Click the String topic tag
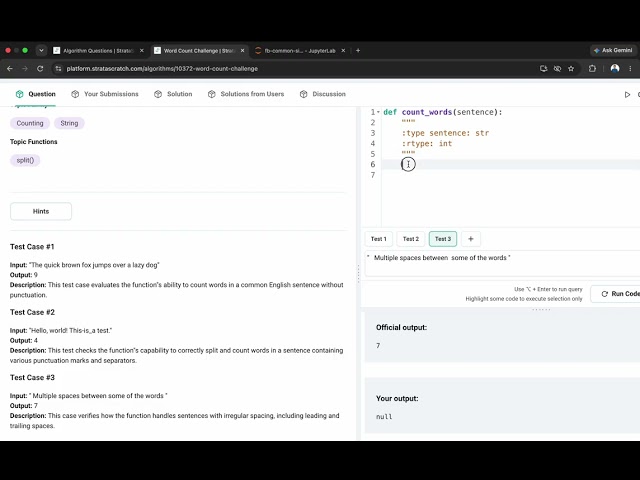Screen dimensions: 640x480 pyautogui.click(x=69, y=123)
